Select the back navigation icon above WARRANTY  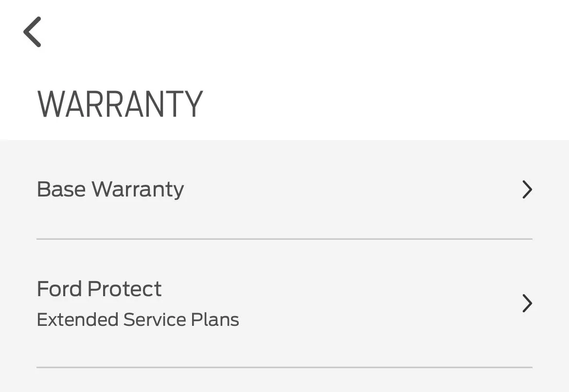tap(32, 32)
